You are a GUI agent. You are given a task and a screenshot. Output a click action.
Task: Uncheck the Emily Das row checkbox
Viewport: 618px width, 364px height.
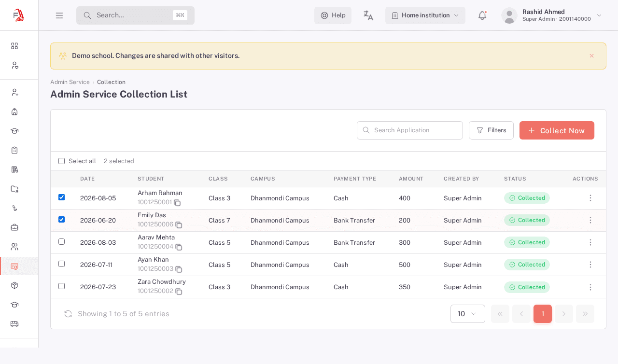61,219
